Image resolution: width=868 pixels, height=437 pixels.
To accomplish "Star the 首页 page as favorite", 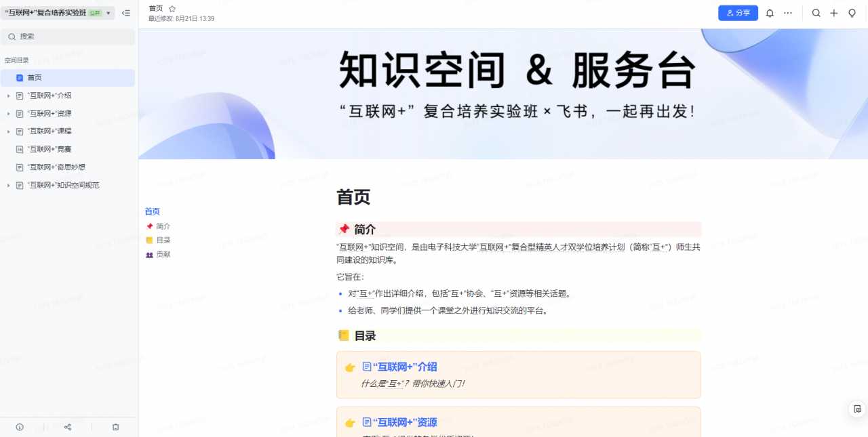I will tap(172, 8).
